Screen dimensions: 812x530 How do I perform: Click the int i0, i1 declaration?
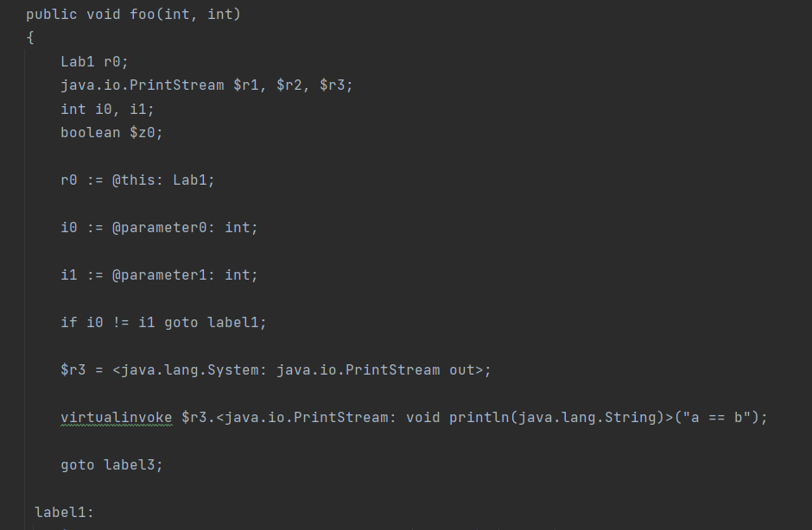(x=107, y=110)
